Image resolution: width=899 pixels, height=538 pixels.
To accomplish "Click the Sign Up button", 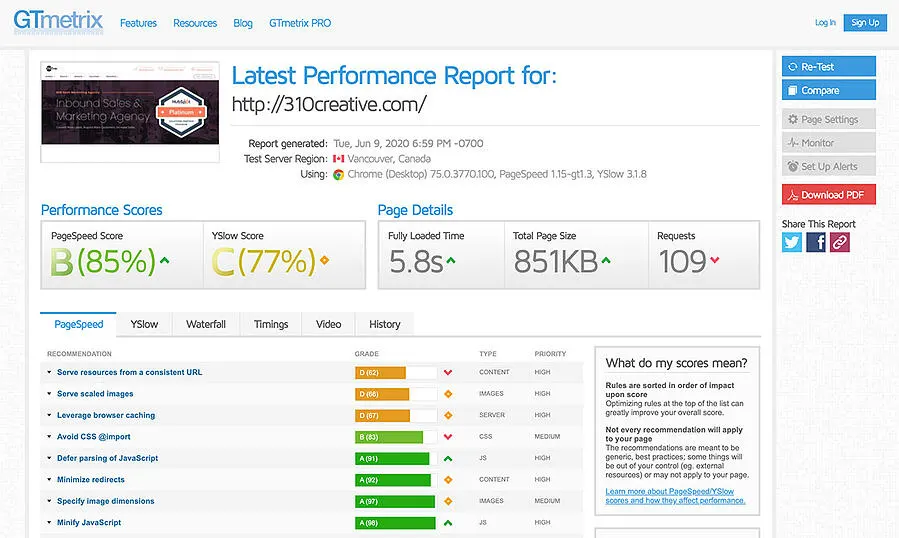I will click(x=865, y=22).
